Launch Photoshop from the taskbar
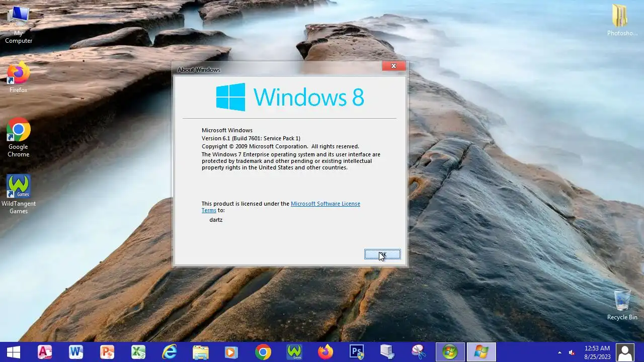644x362 pixels. coord(357,352)
